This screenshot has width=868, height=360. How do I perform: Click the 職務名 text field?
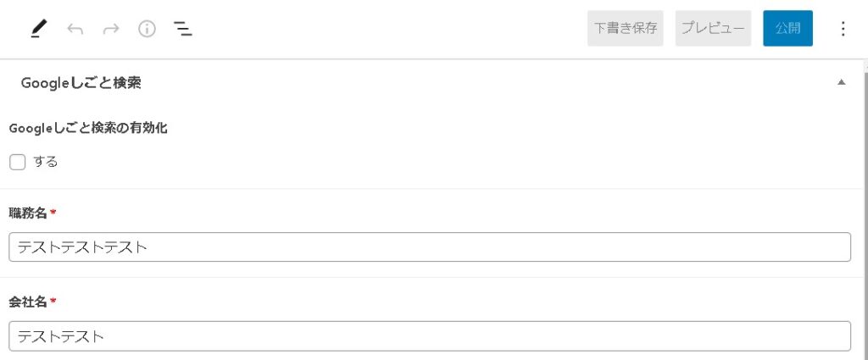click(x=429, y=247)
